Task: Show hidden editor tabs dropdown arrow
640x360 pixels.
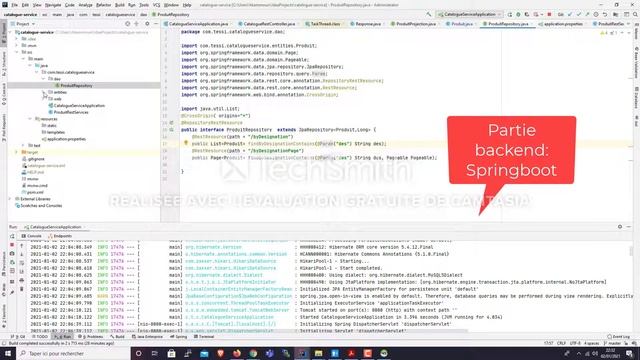Action: tap(629, 24)
